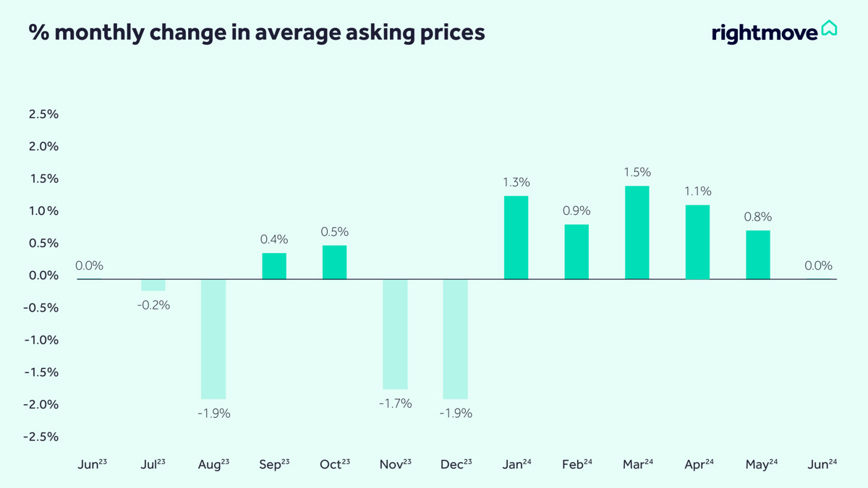The width and height of the screenshot is (868, 488).
Task: Click the Dec 23 negative bar
Action: point(455,339)
